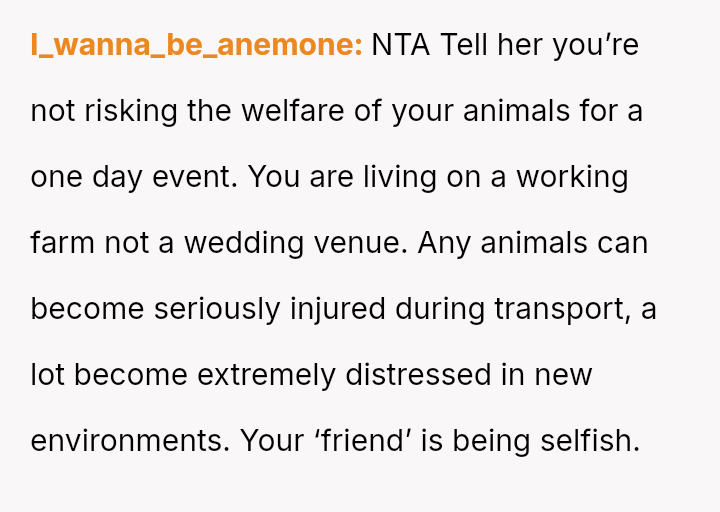Screen dimensions: 720x512
Task: Click the word 'welfare' in the comment
Action: [293, 111]
